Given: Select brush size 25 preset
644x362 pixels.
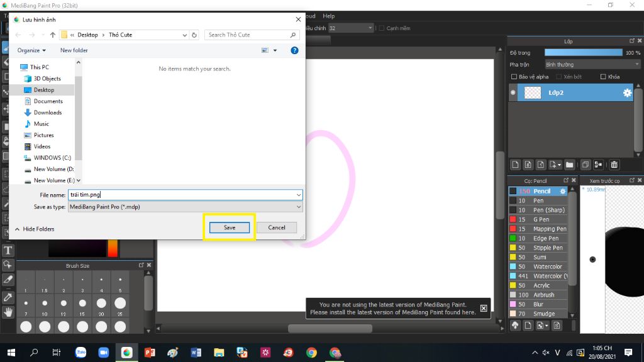Looking at the screenshot, I should (120, 306).
